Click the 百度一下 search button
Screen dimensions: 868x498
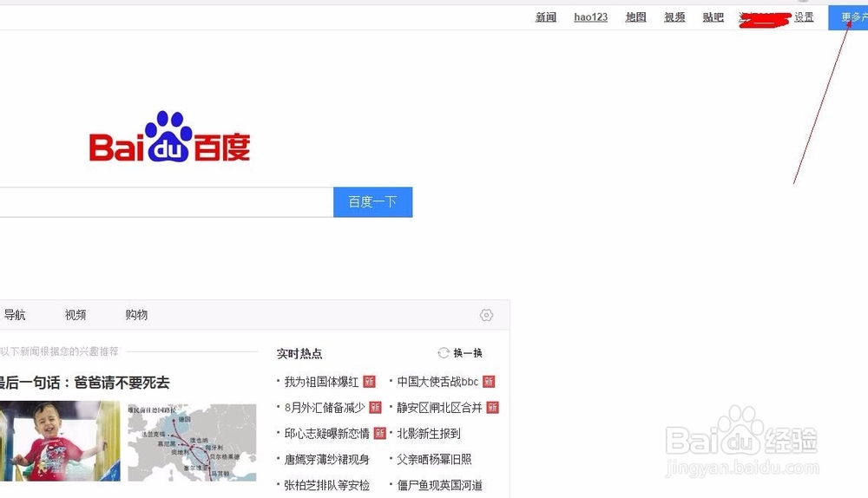pos(372,202)
